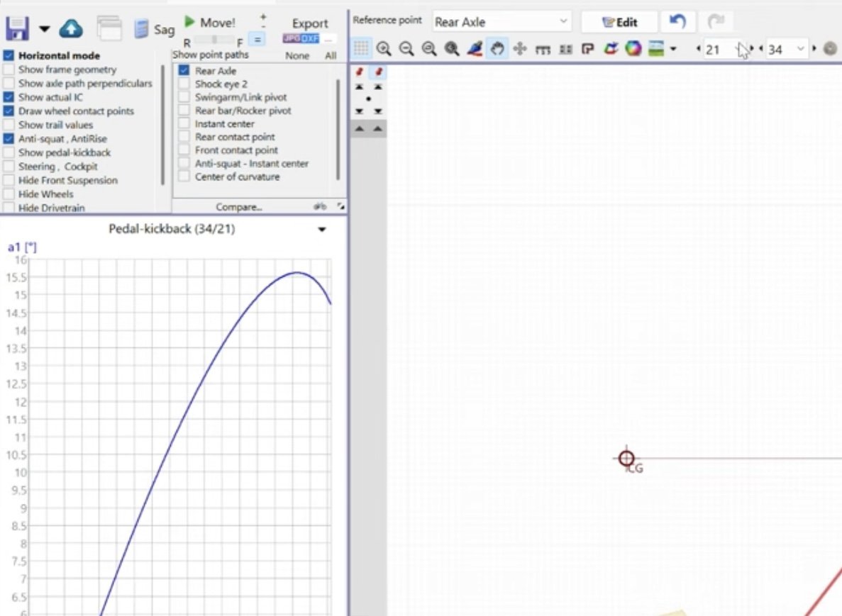Click the R to F travel slider
The width and height of the screenshot is (842, 616).
(214, 40)
